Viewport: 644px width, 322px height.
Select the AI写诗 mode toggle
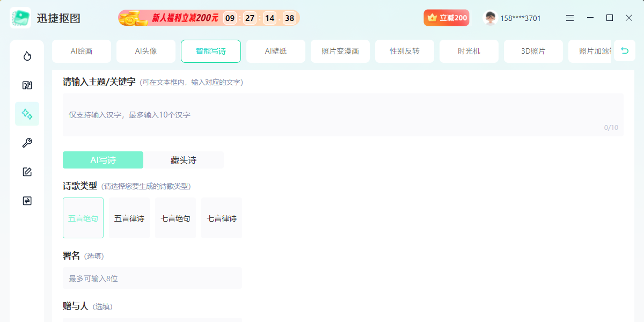coord(103,160)
